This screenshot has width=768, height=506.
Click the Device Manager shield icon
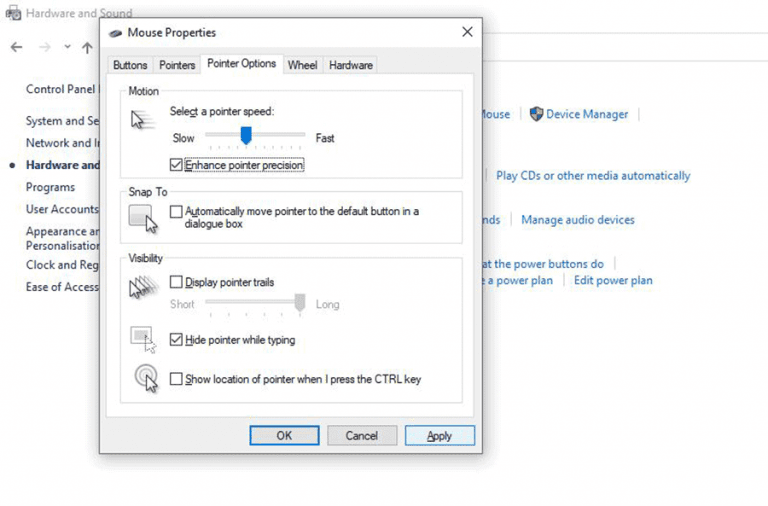coord(536,114)
